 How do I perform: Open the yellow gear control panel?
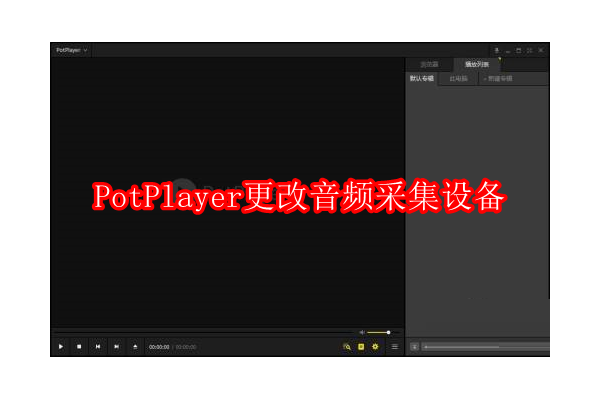375,347
